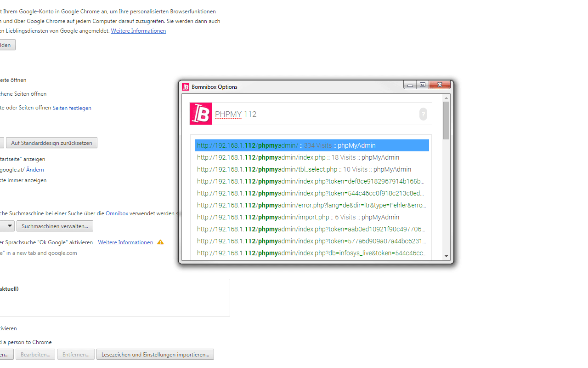588x368 pixels.
Task: Select error.php?lang=de result
Action: click(312, 205)
